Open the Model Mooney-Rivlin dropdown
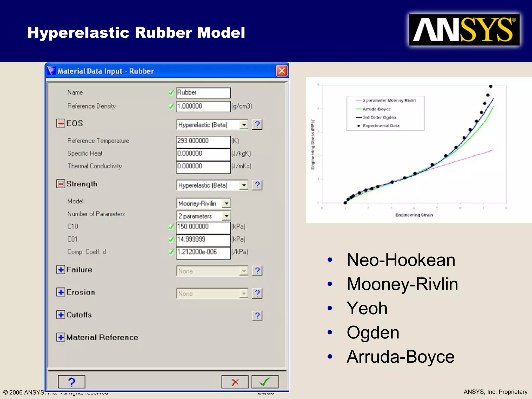Screen dimensions: 532x399 [x=203, y=203]
